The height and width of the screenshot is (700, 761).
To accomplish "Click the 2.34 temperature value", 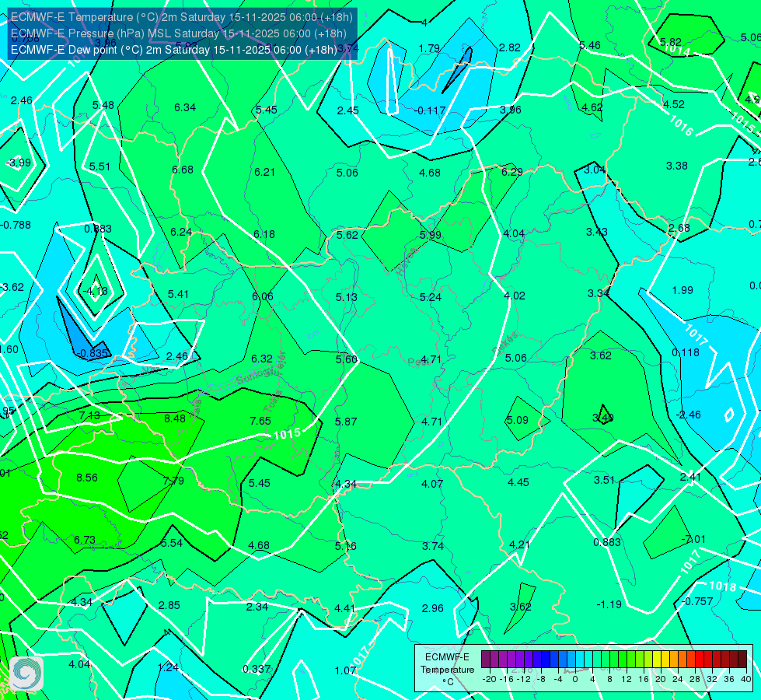I will pyautogui.click(x=257, y=606).
